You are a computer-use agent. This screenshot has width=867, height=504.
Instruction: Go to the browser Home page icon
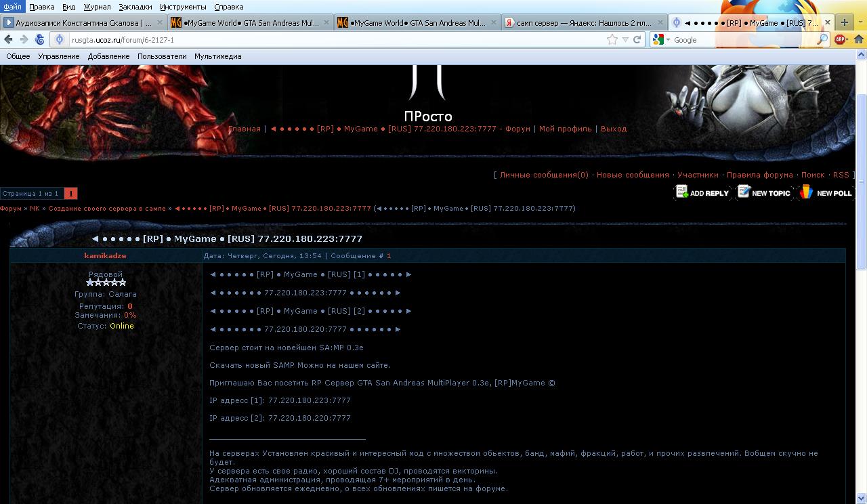pyautogui.click(x=858, y=40)
